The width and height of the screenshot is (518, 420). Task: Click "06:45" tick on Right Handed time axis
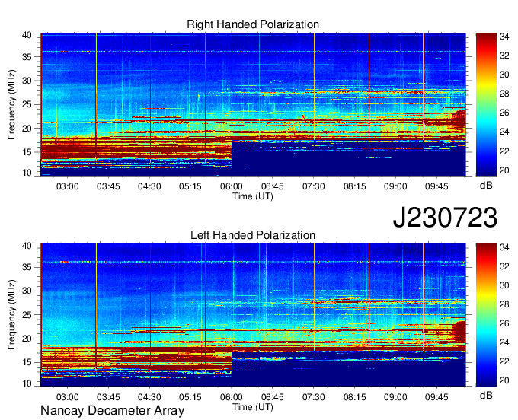click(x=272, y=186)
